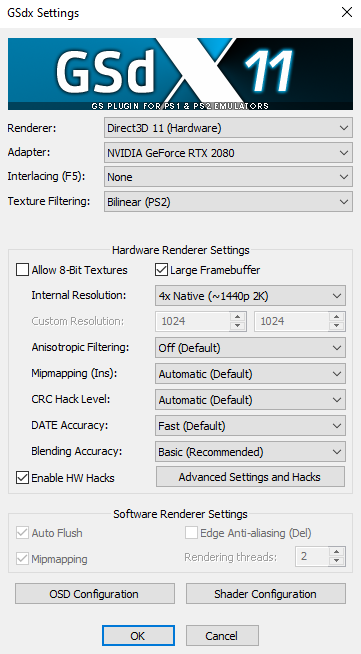Close the GSdx Settings window
The height and width of the screenshot is (654, 361).
pyautogui.click(x=346, y=13)
